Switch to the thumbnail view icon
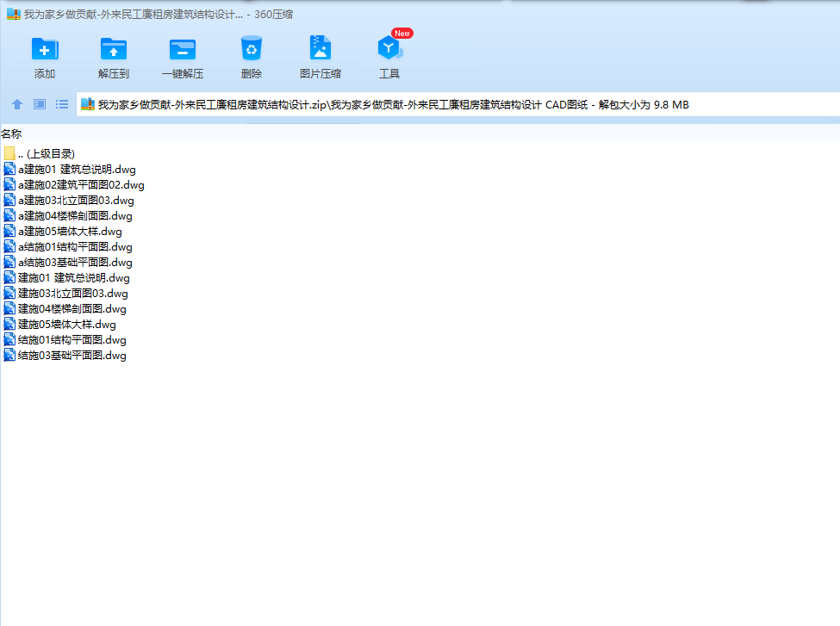 pos(40,104)
